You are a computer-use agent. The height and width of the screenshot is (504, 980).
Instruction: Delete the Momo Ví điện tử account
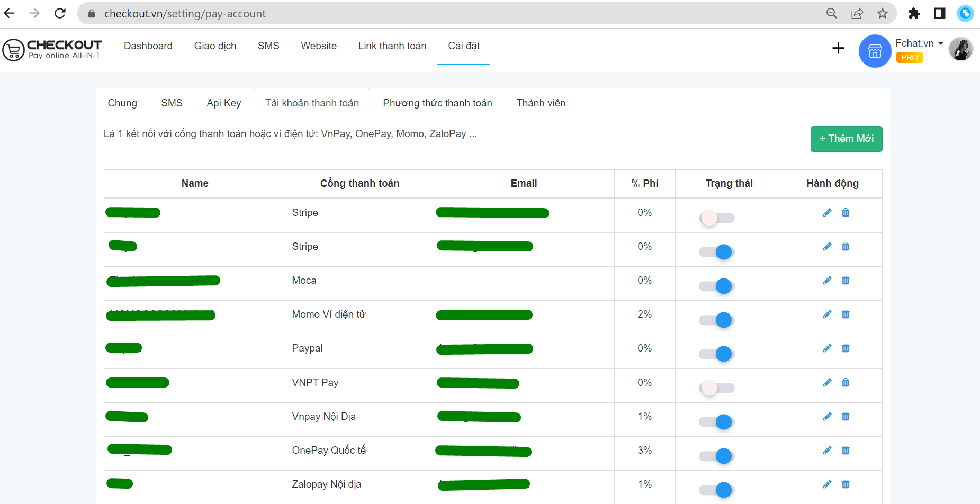coord(846,314)
